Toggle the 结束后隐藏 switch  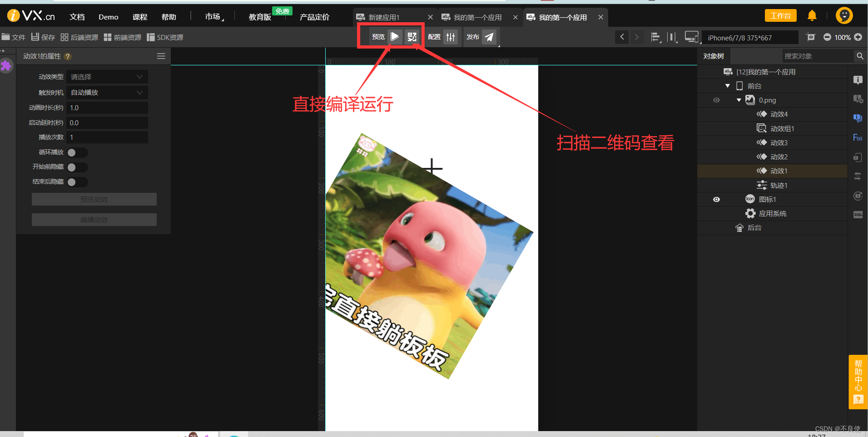pyautogui.click(x=77, y=182)
